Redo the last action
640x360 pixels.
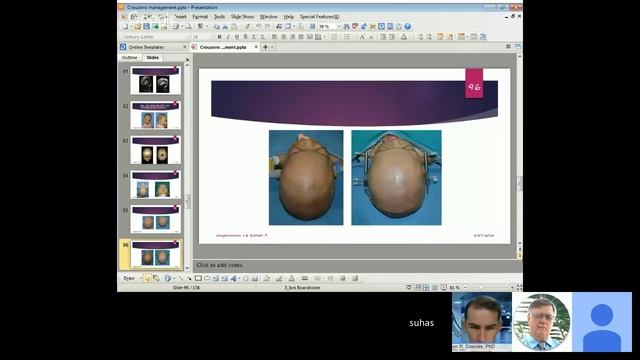(x=267, y=27)
